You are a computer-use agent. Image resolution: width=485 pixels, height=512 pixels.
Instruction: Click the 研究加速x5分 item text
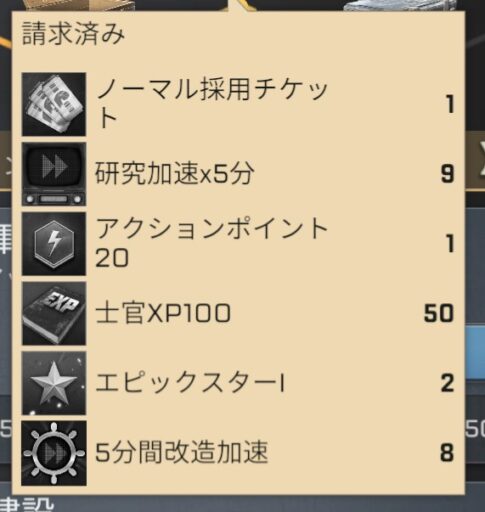175,174
